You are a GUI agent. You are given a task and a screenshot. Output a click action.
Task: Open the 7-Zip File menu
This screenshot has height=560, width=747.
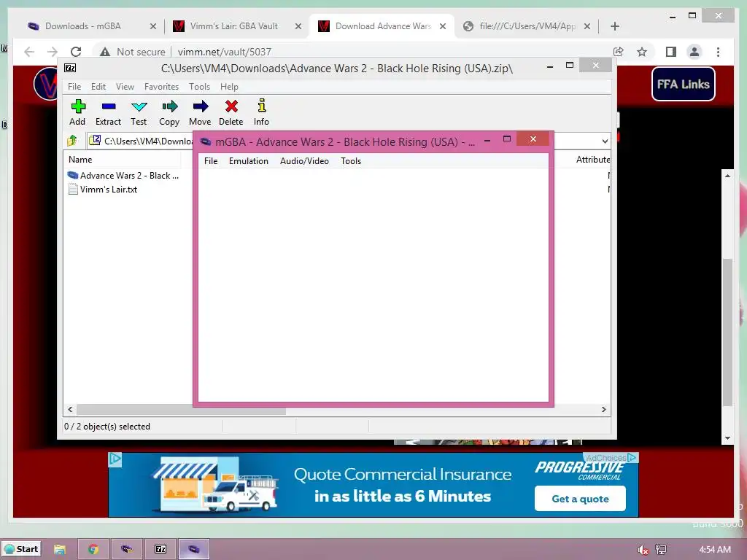click(x=74, y=87)
